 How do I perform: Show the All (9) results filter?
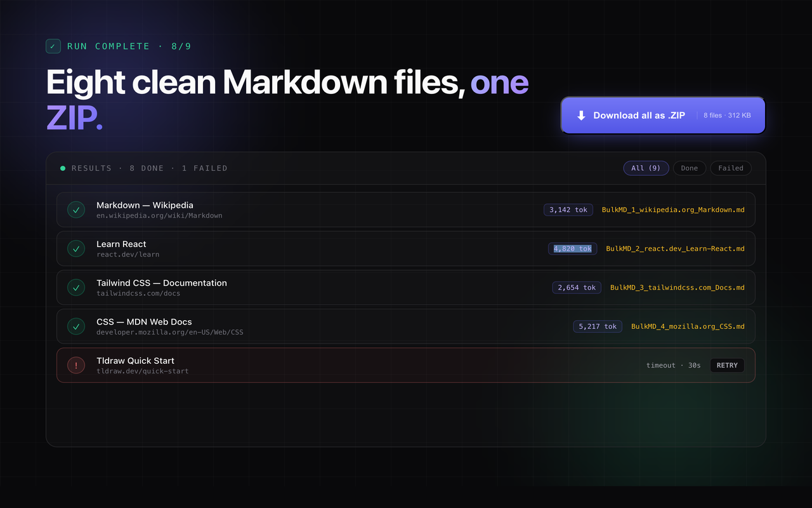646,168
